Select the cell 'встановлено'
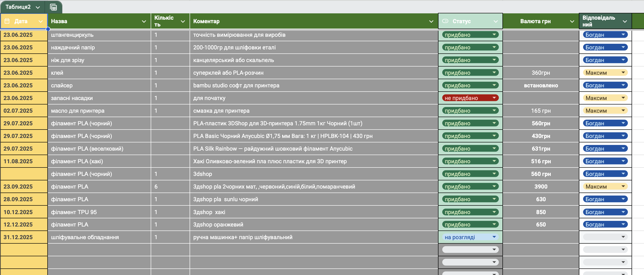 [541, 85]
